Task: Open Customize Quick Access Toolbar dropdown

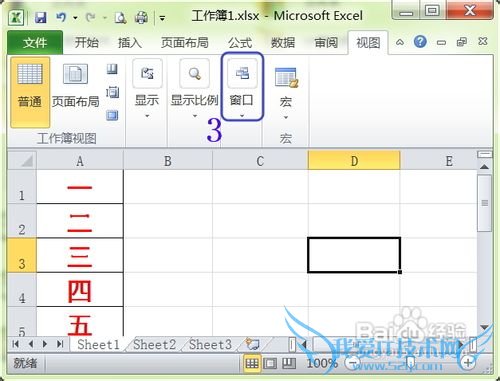Action: coord(162,18)
